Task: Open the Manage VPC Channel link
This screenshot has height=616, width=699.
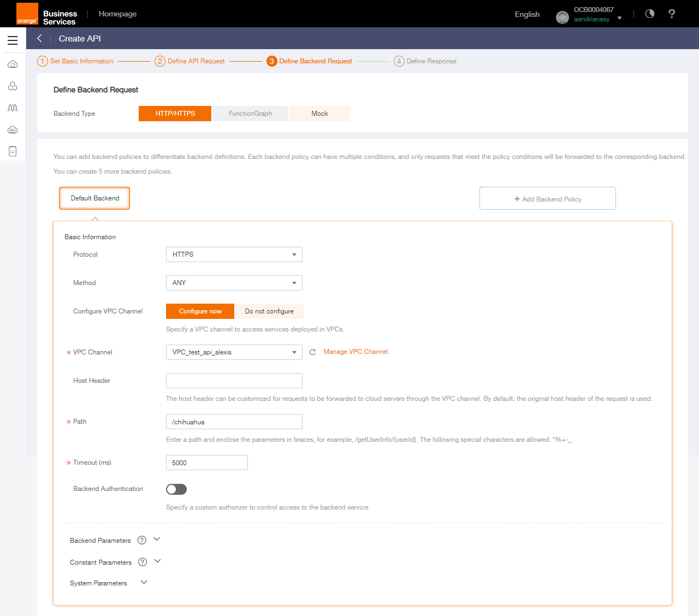Action: 356,352
